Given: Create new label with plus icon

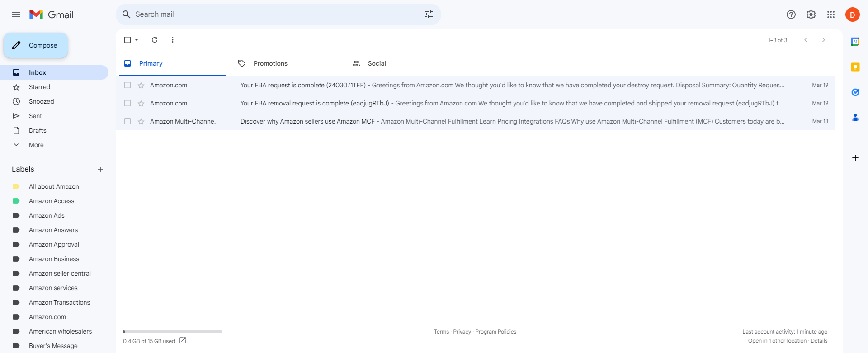Looking at the screenshot, I should point(100,169).
